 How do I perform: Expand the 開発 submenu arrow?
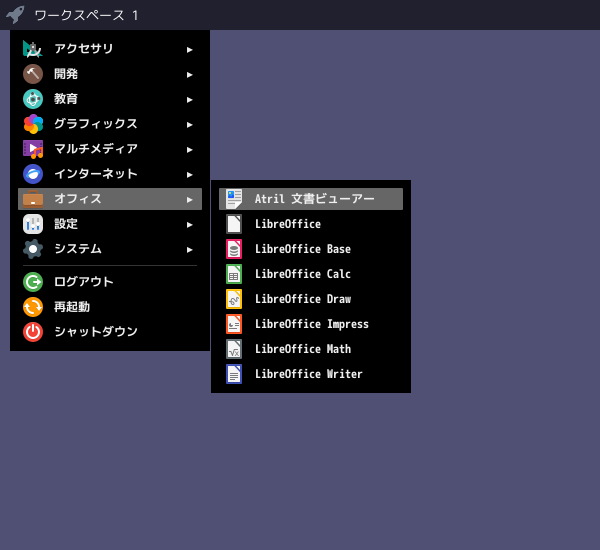click(x=189, y=75)
